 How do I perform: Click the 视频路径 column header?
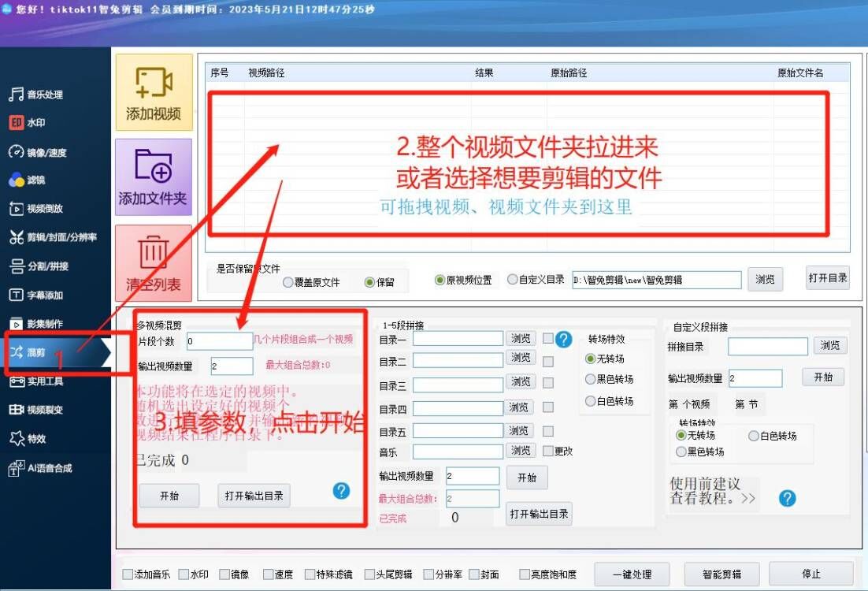pyautogui.click(x=266, y=72)
